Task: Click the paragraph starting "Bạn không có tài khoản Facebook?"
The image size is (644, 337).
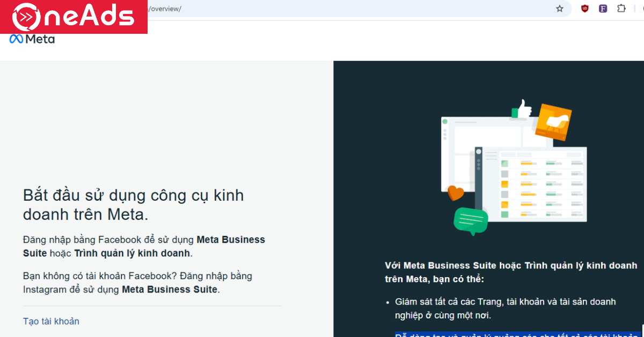Action: (137, 283)
